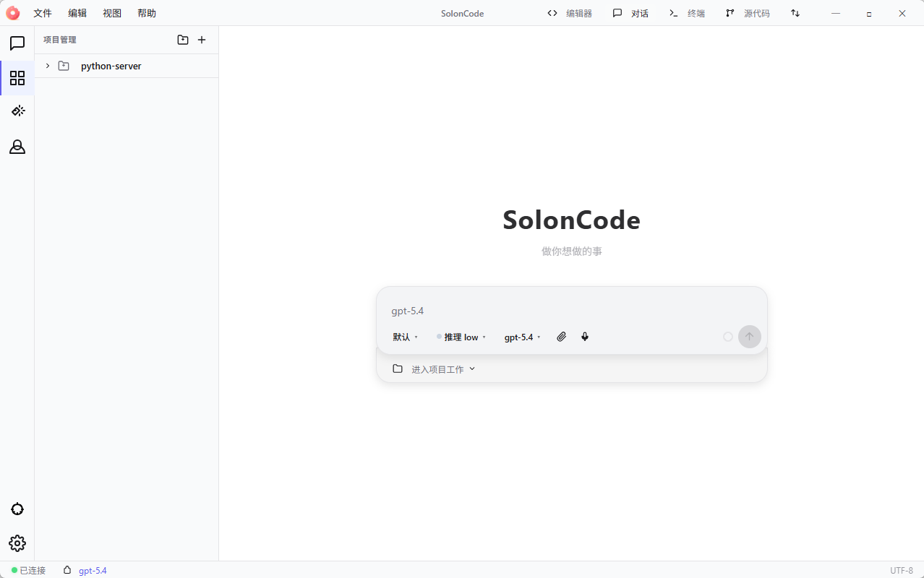Screen dimensions: 924x578
Task: Click the SolonCode window title
Action: (463, 13)
